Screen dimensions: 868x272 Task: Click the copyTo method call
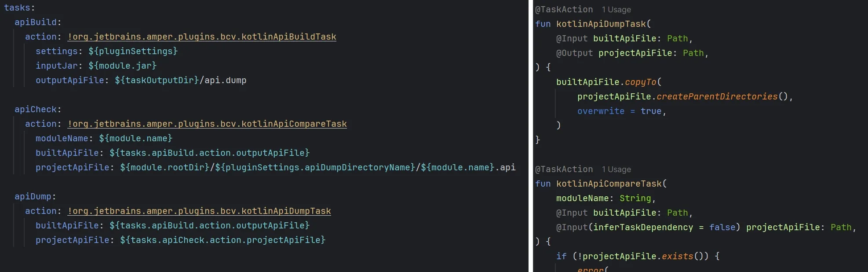click(640, 82)
